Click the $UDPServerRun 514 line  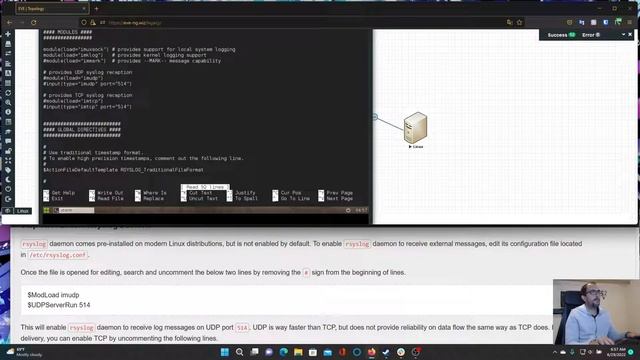tap(59, 305)
